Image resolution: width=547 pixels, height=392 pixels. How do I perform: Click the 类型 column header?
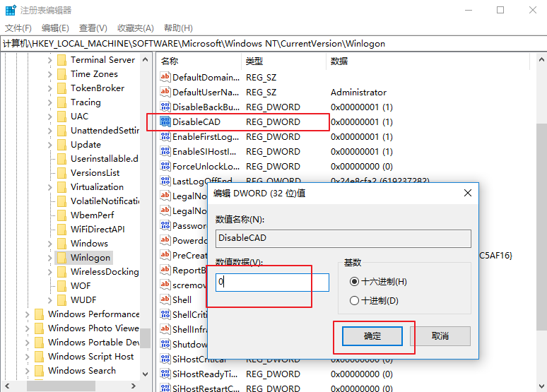[x=254, y=61]
